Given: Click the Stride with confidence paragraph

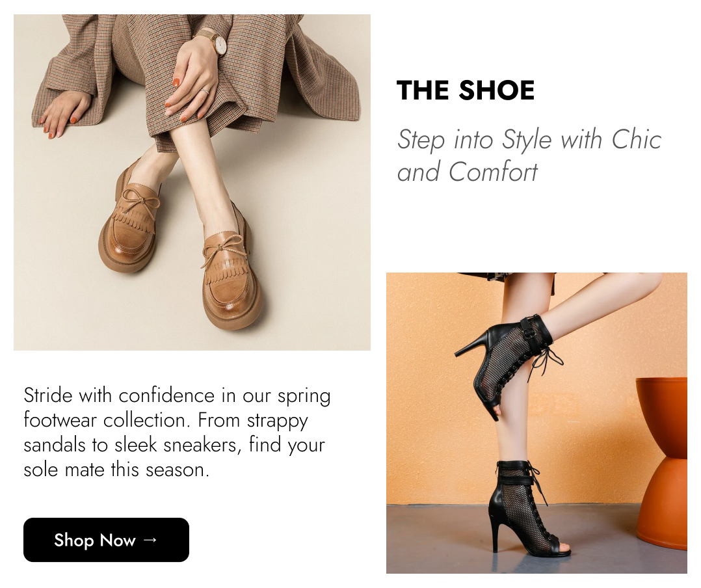Looking at the screenshot, I should (x=177, y=433).
